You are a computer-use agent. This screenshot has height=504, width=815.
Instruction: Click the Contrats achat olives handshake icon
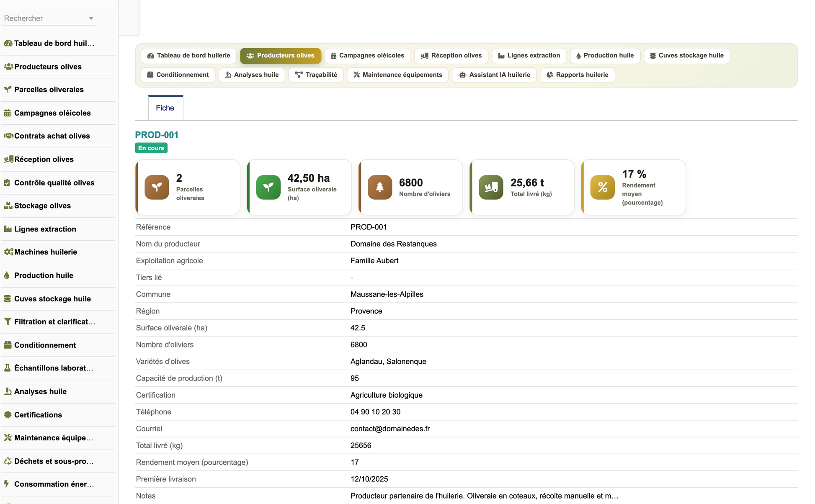pos(8,136)
